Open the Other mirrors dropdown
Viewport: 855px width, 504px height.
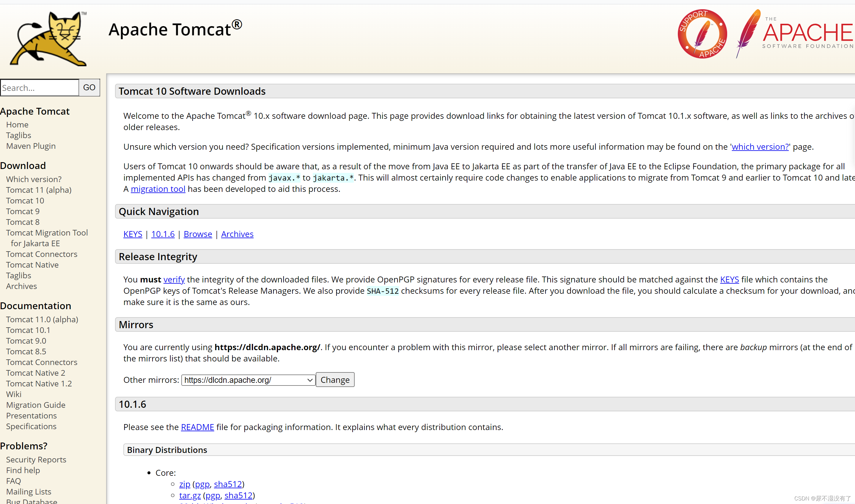tap(249, 380)
